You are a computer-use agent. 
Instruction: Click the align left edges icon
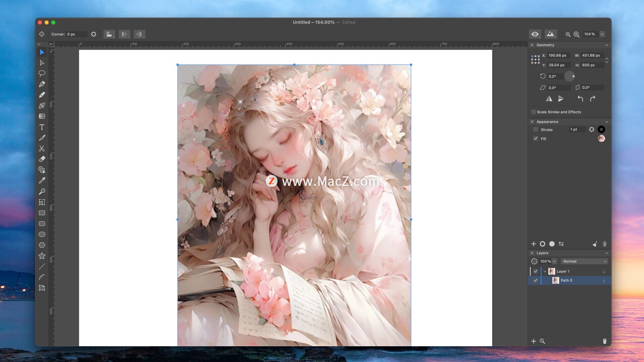click(x=109, y=34)
